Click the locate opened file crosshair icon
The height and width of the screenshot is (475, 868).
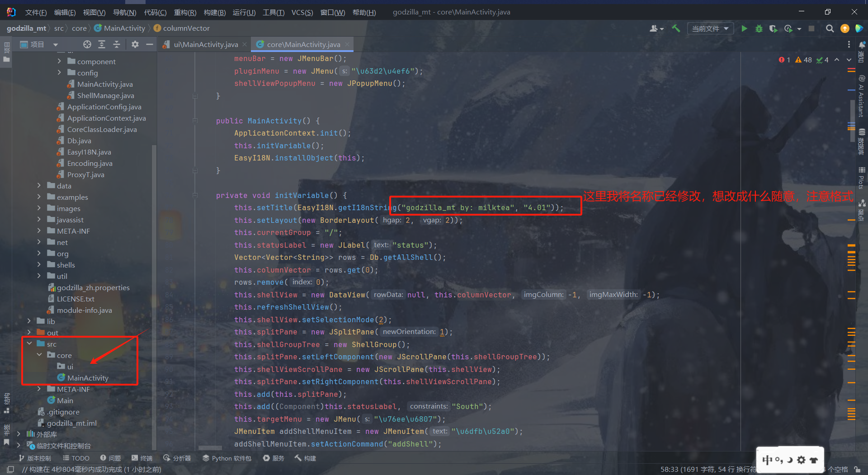click(x=87, y=44)
